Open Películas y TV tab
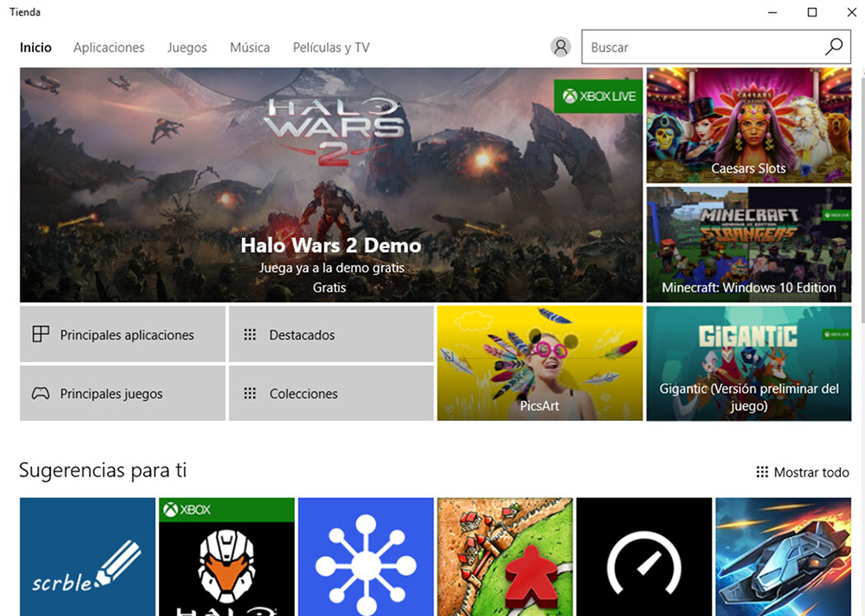Screen dimensions: 865x616 [331, 48]
